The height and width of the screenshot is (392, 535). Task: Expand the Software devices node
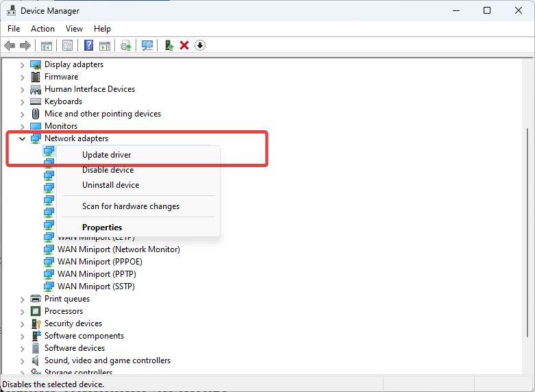pyautogui.click(x=22, y=348)
